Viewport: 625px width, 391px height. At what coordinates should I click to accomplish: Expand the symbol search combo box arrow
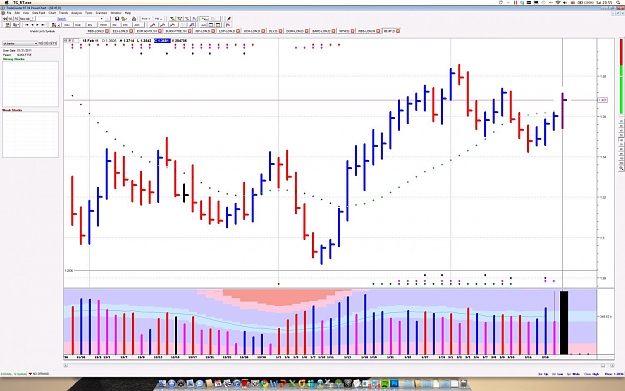[101, 19]
